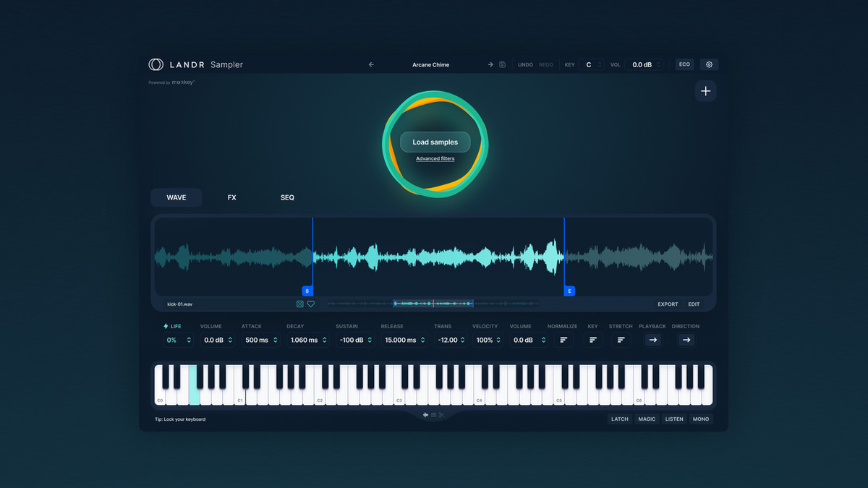
Task: Save the preset with the disk icon
Action: [x=503, y=64]
